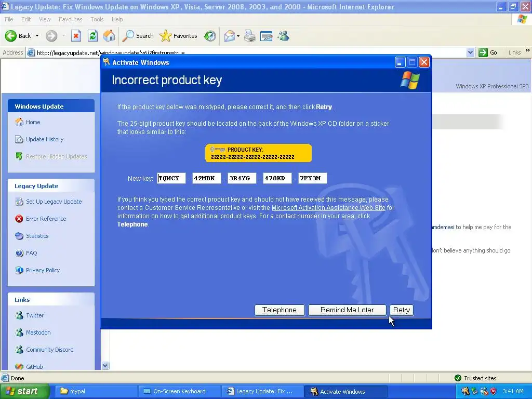Image resolution: width=532 pixels, height=399 pixels.
Task: Click the Stop icon in IE toolbar
Action: (x=76, y=36)
